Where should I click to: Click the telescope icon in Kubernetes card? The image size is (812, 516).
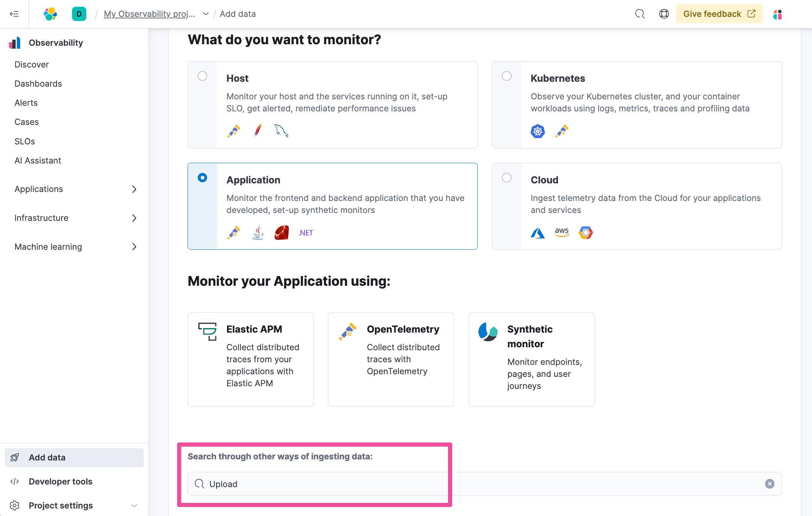(x=562, y=131)
